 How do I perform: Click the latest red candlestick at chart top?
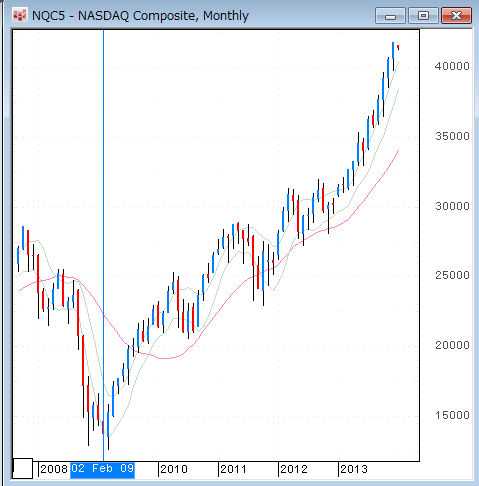(x=398, y=47)
